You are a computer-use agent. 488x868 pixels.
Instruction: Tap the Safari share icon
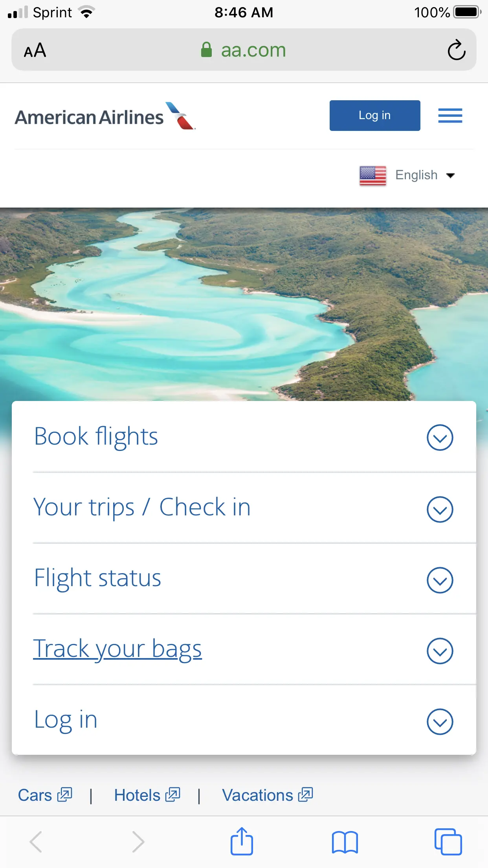(x=241, y=841)
